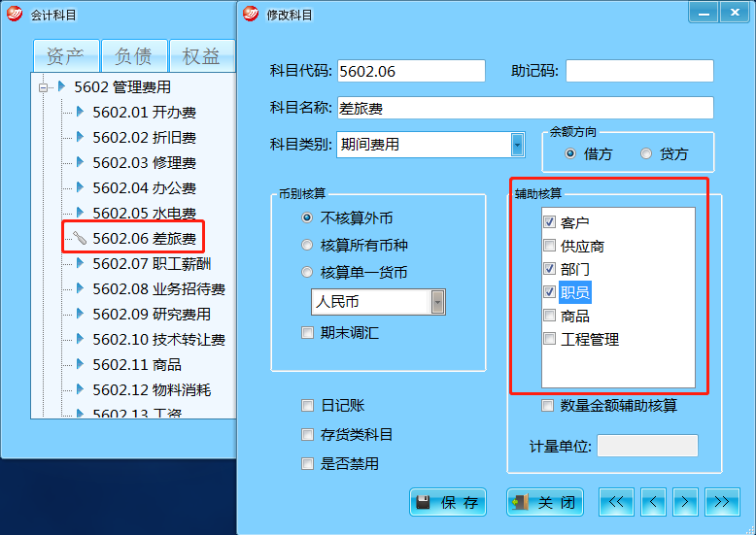Collapse the 5602 管理费用 tree node
Image resolution: width=756 pixels, height=535 pixels.
(44, 87)
